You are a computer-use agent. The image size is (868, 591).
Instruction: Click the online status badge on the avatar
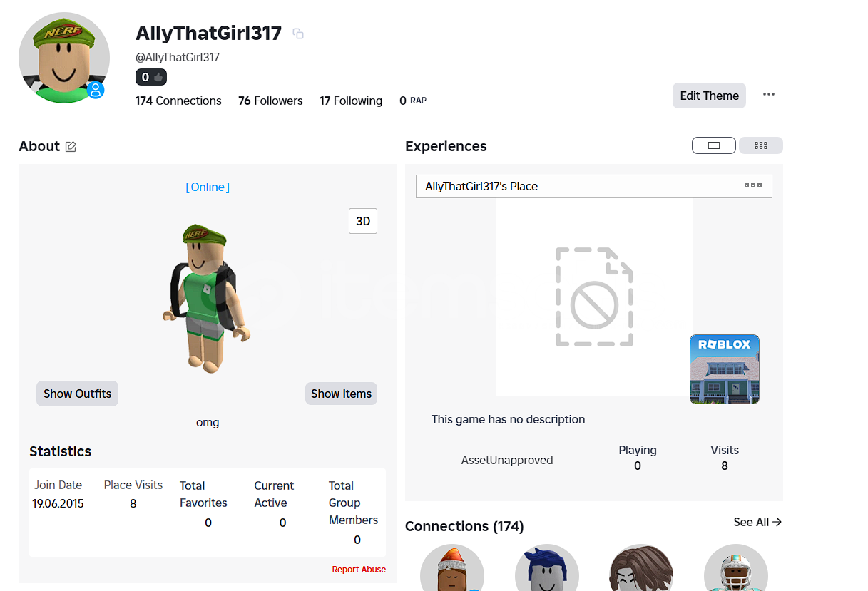[x=96, y=91]
